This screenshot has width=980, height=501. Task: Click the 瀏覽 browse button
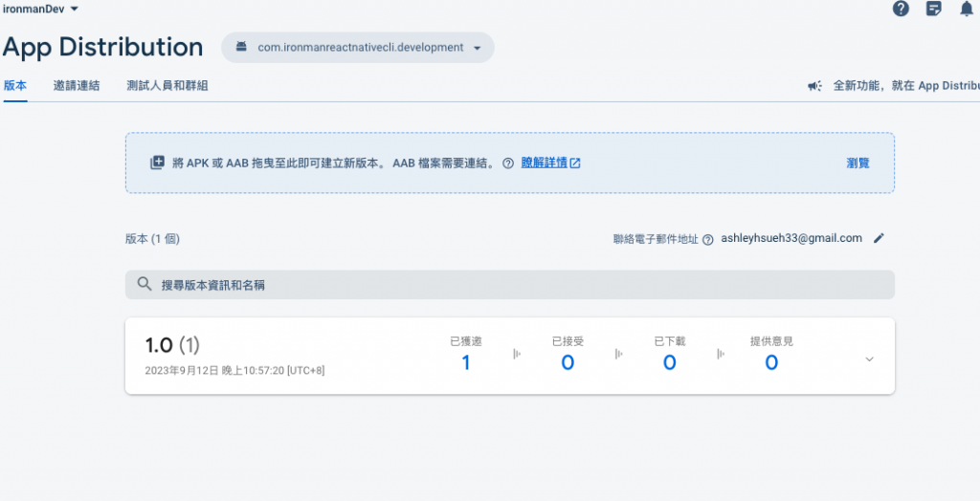(858, 163)
